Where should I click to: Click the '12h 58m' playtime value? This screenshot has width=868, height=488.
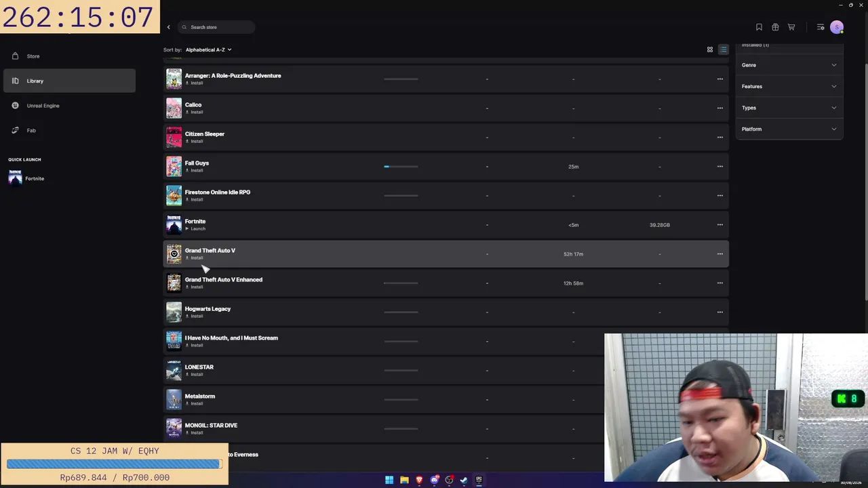tap(573, 283)
